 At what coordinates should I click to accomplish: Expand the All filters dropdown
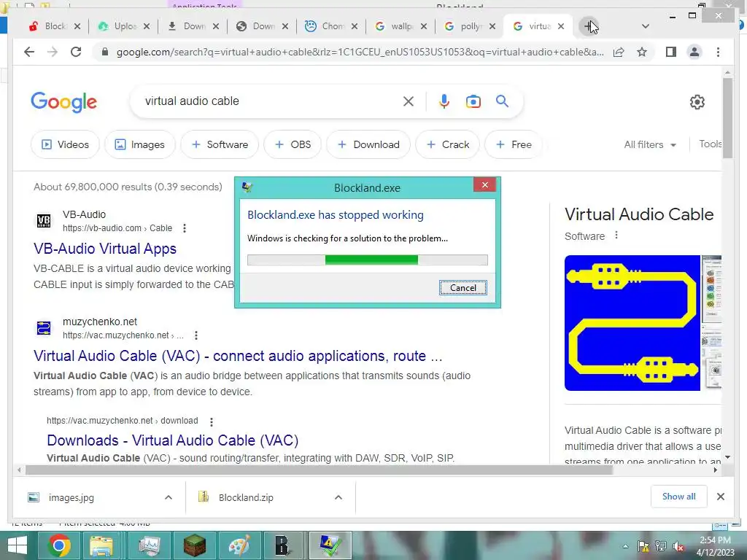(650, 144)
